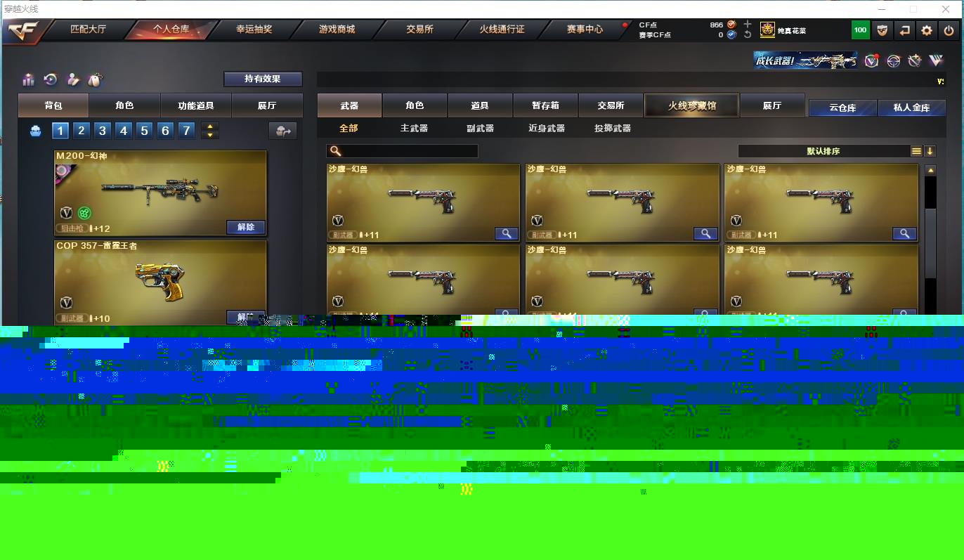Open the CF shield badge icon in the top bar

(x=882, y=30)
